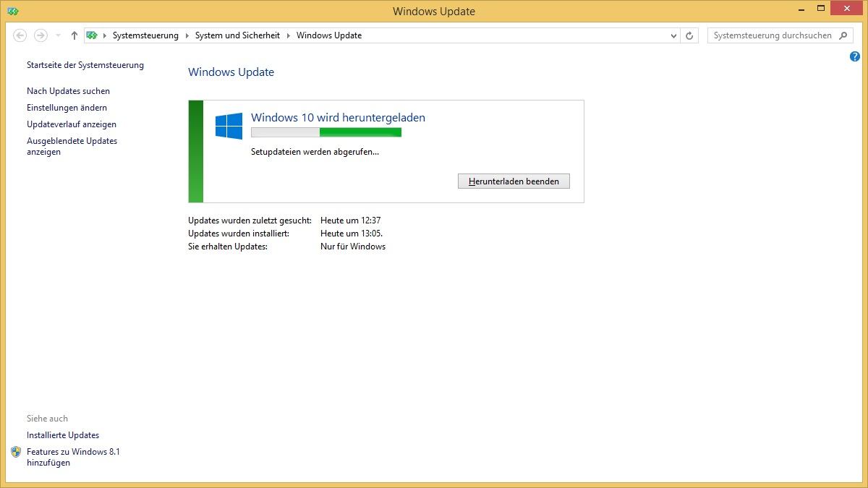Screen dimensions: 868x488
Task: Expand the chevron after System und Sicherheit
Action: tap(288, 35)
